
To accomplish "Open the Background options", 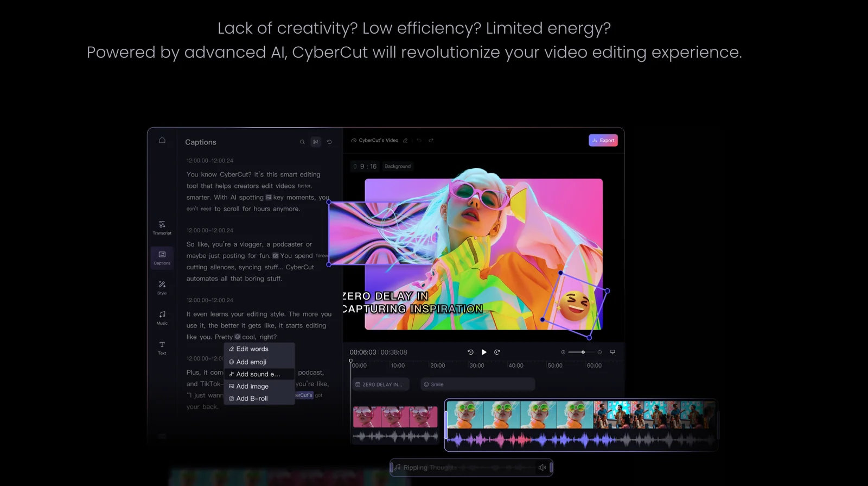I will point(398,167).
